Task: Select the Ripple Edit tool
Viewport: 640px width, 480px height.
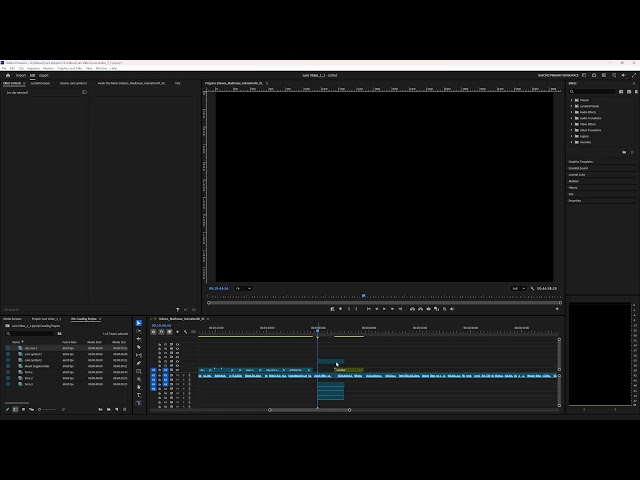Action: 139,339
